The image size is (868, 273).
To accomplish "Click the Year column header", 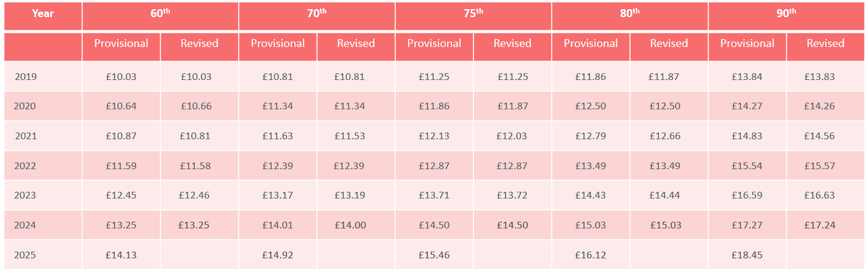I will click(x=43, y=13).
